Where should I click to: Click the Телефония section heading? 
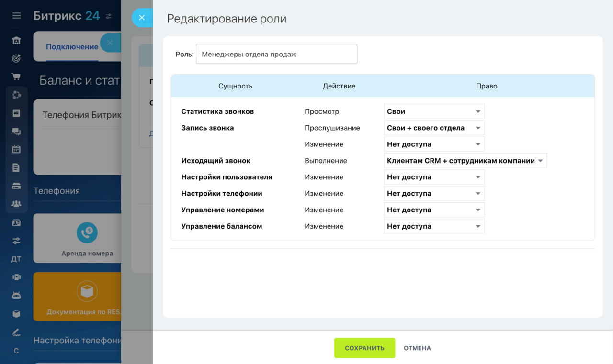[57, 191]
